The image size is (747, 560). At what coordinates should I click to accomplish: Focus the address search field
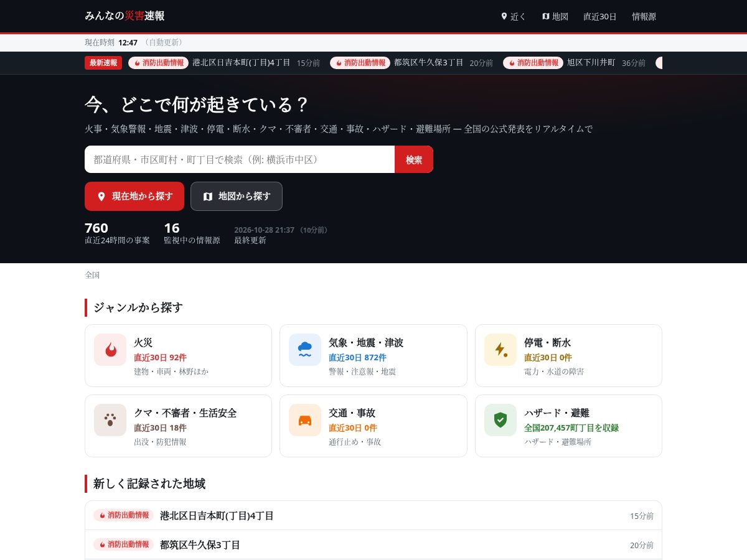(240, 159)
